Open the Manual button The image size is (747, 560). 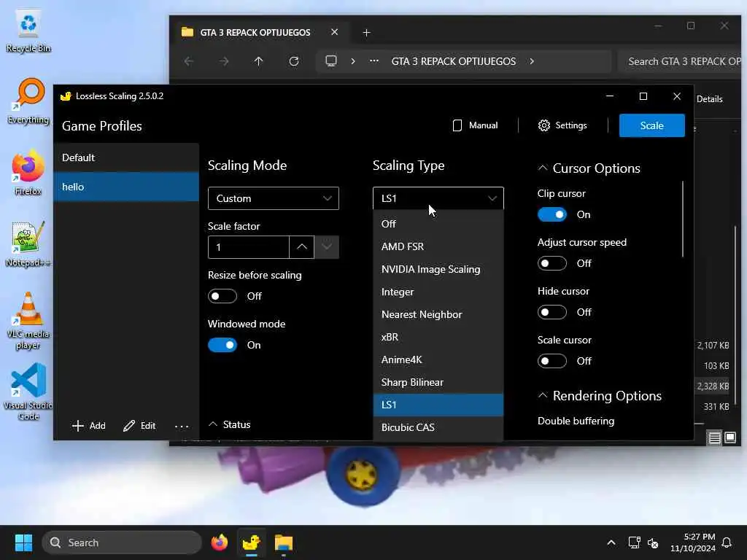(x=475, y=125)
